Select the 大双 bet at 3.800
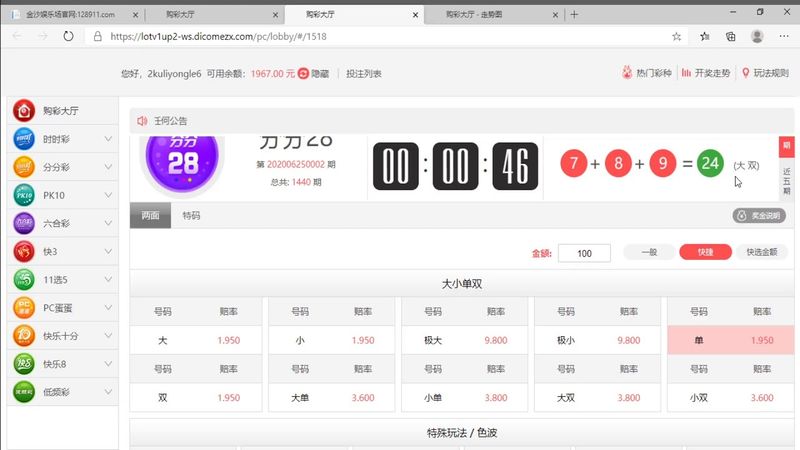The width and height of the screenshot is (800, 450). (x=597, y=397)
